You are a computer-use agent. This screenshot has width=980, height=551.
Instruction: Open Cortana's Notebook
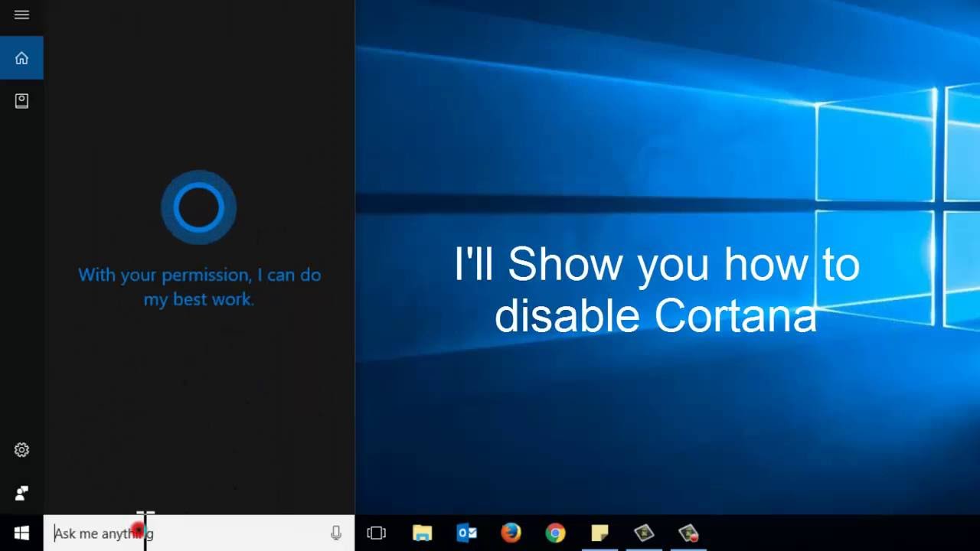(21, 100)
